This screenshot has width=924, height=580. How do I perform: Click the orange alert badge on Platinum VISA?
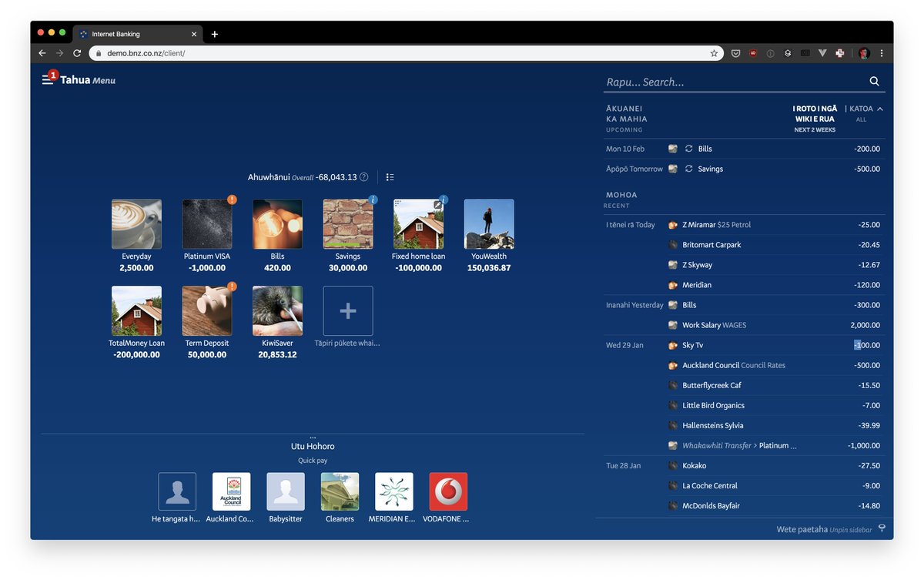[232, 199]
